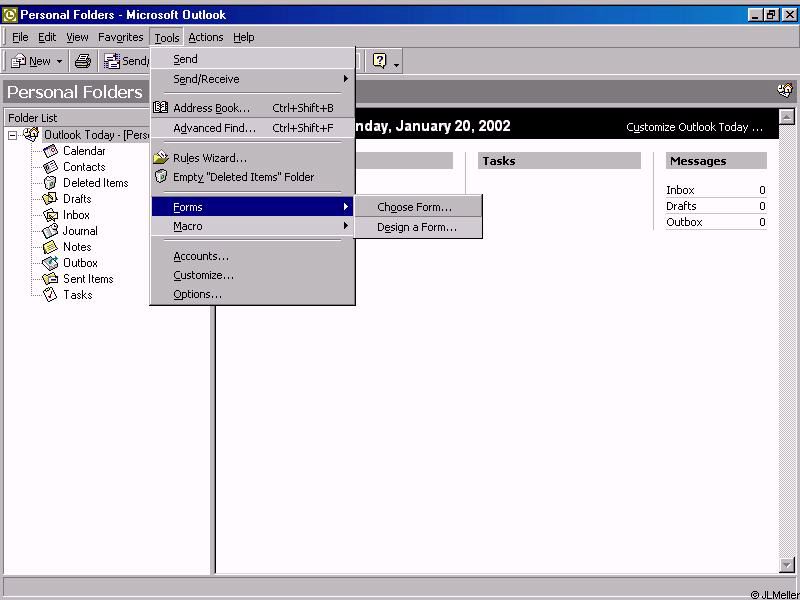800x600 pixels.
Task: Click the Tasks header in Outlook Today
Action: pos(559,161)
